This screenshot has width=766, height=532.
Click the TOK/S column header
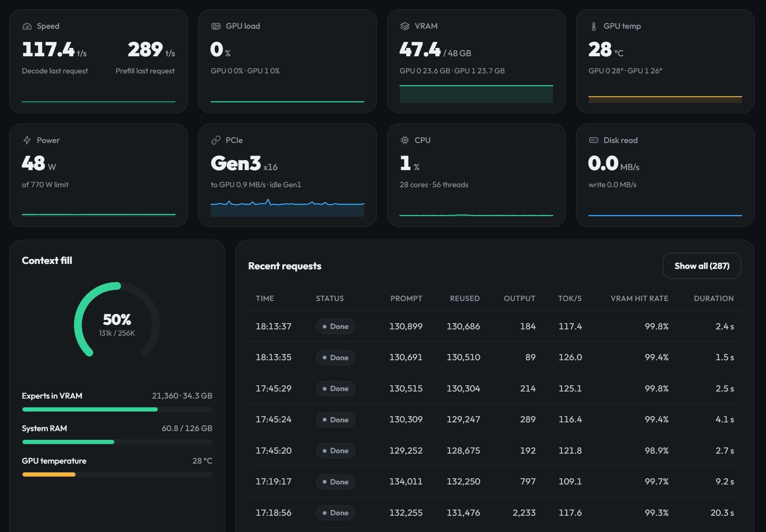[x=570, y=299]
